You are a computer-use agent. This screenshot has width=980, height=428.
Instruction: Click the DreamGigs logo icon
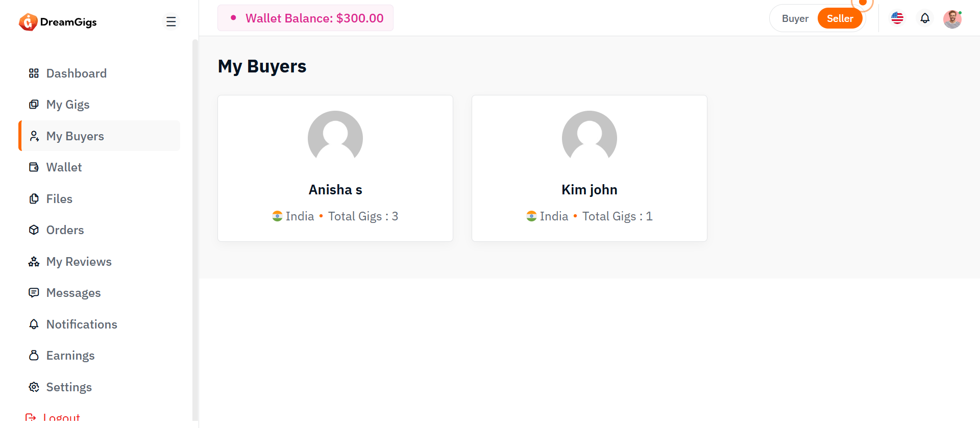[x=28, y=22]
